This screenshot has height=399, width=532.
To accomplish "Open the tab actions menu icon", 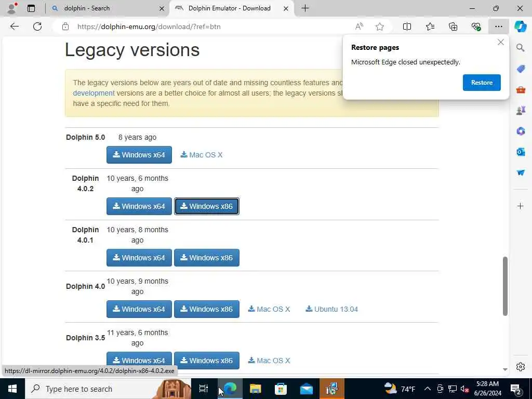I will coord(31,8).
